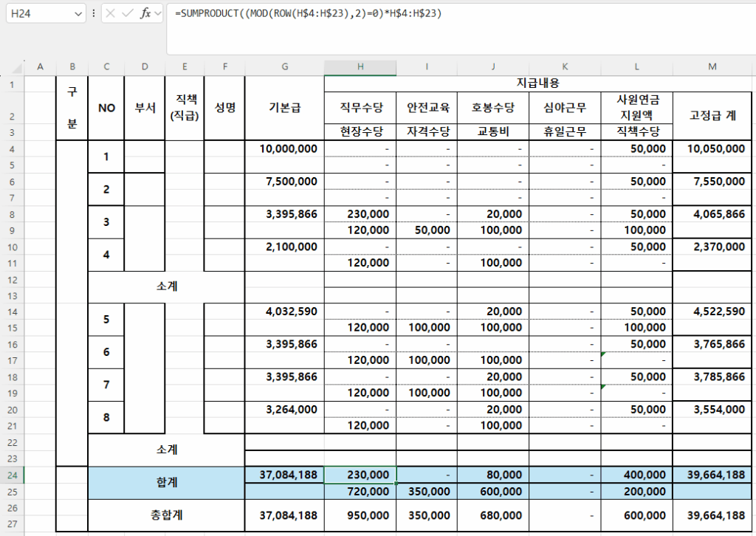Click the 현장수당 sub-header cell
Image resolution: width=756 pixels, height=536 pixels.
point(360,131)
